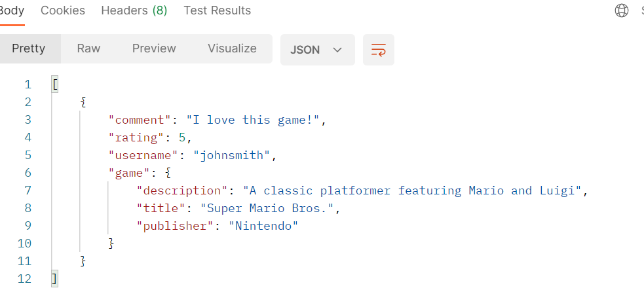
Task: Select the Preview view
Action: (x=154, y=48)
